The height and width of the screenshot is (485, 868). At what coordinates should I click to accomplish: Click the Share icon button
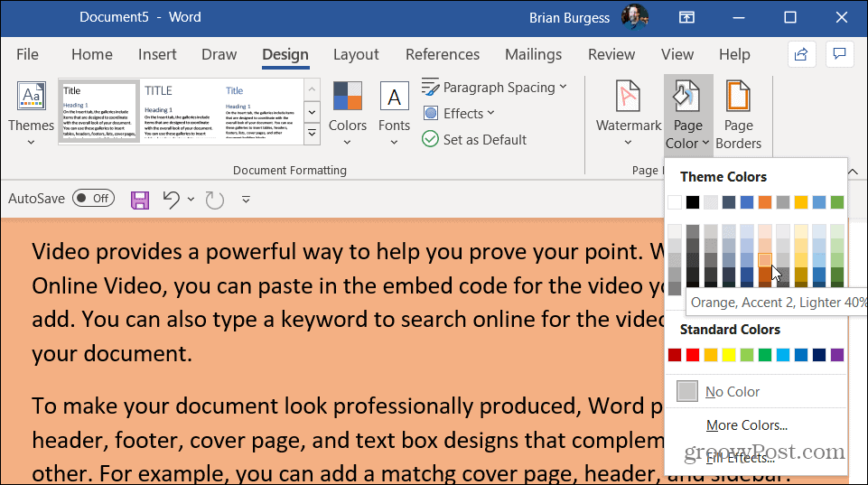click(x=801, y=54)
